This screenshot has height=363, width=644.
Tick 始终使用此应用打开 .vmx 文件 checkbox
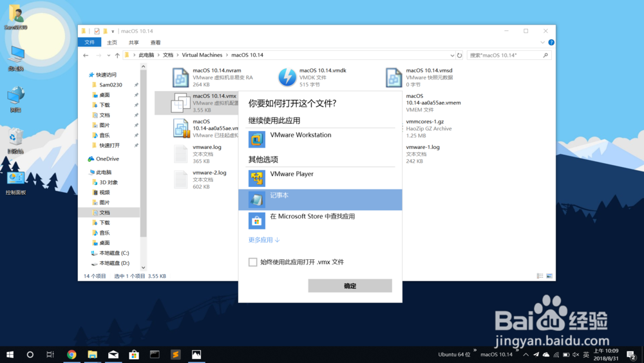pos(252,262)
